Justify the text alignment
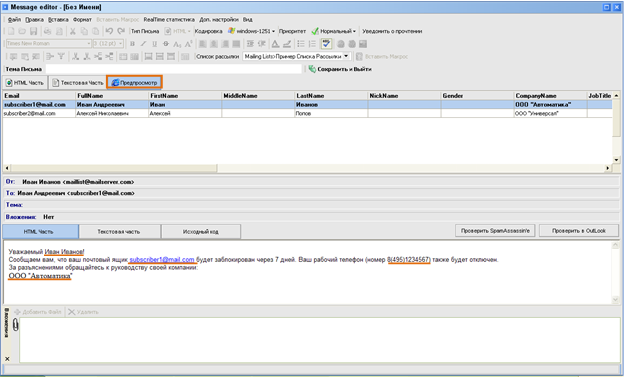 coord(236,44)
